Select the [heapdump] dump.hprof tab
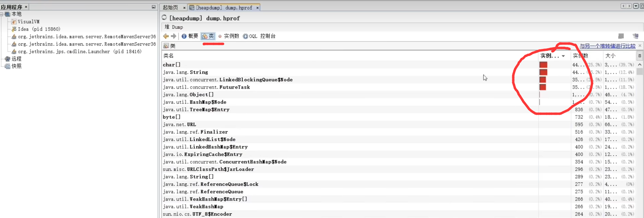This screenshot has width=644, height=218. 224,7
